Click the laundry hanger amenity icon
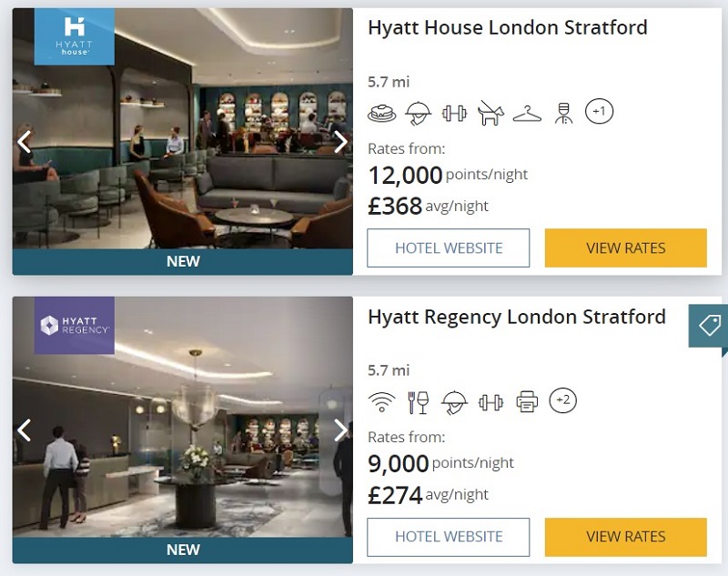Image resolution: width=728 pixels, height=576 pixels. 527,114
